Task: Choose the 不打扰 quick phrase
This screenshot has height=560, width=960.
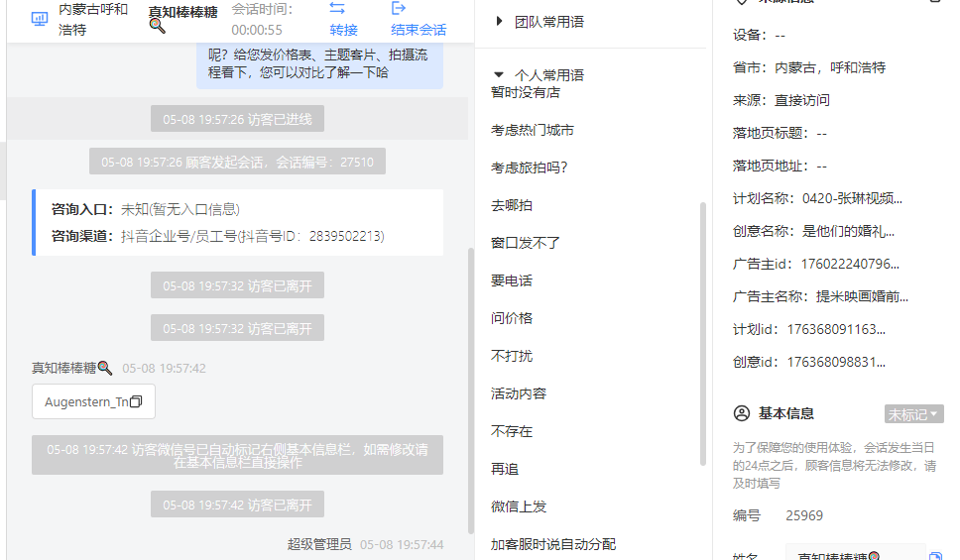Action: pos(511,356)
